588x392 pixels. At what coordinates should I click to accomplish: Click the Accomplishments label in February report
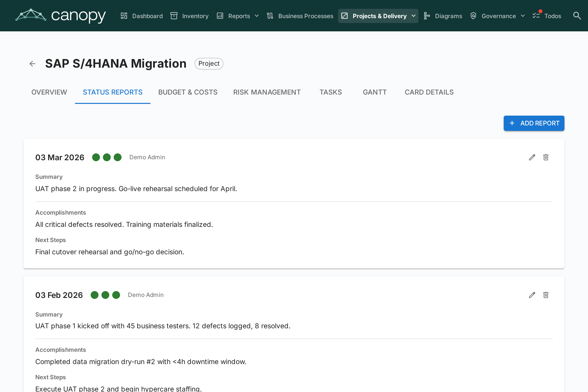(x=61, y=350)
